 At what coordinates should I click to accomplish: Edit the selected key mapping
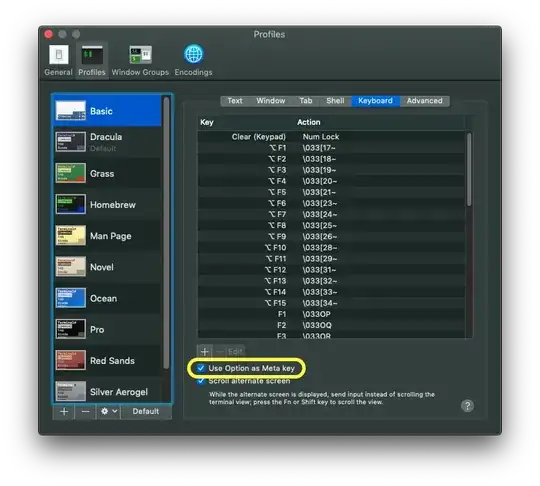[235, 352]
